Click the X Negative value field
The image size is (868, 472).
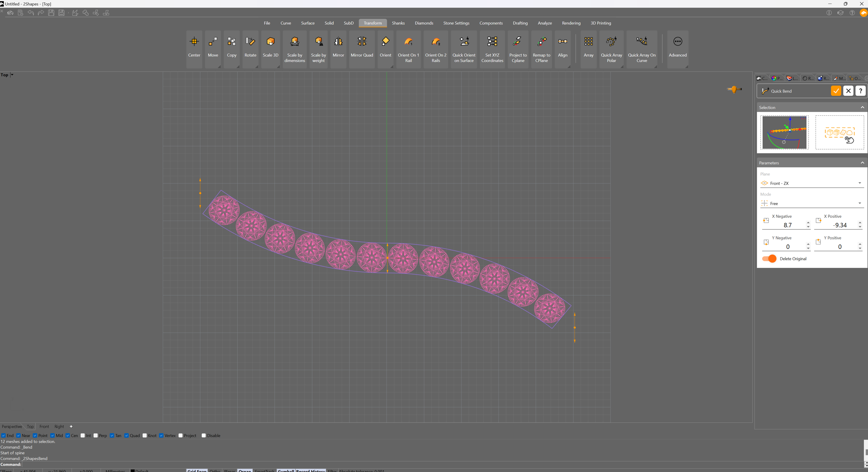pyautogui.click(x=787, y=225)
